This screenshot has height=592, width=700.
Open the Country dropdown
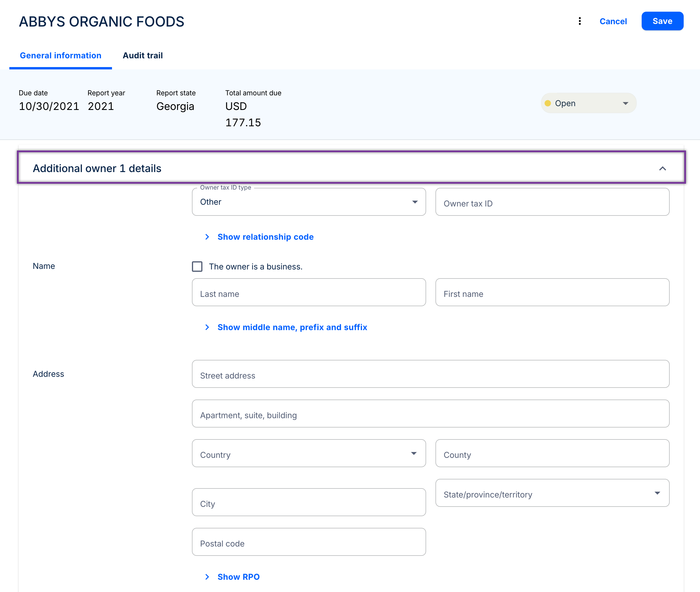click(308, 453)
